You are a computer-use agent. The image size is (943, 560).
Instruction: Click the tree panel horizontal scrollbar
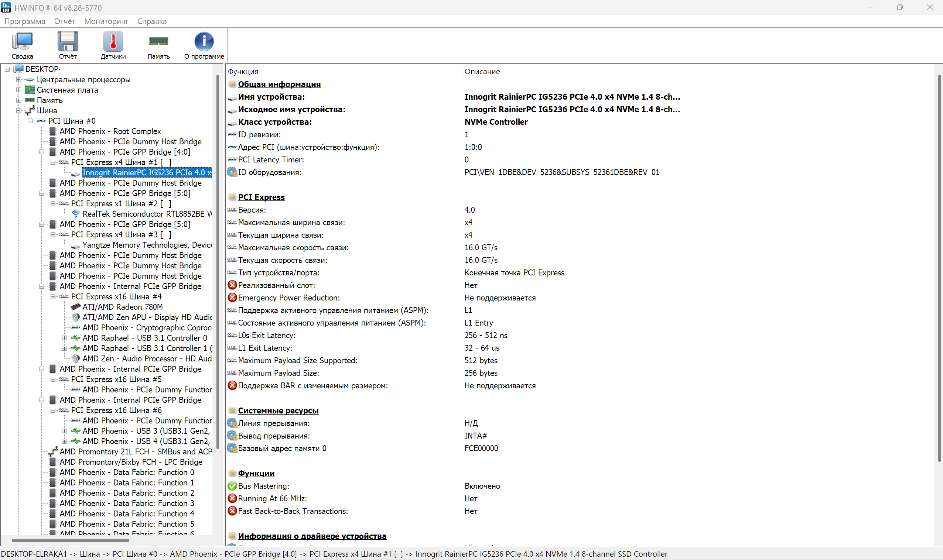pyautogui.click(x=70, y=540)
